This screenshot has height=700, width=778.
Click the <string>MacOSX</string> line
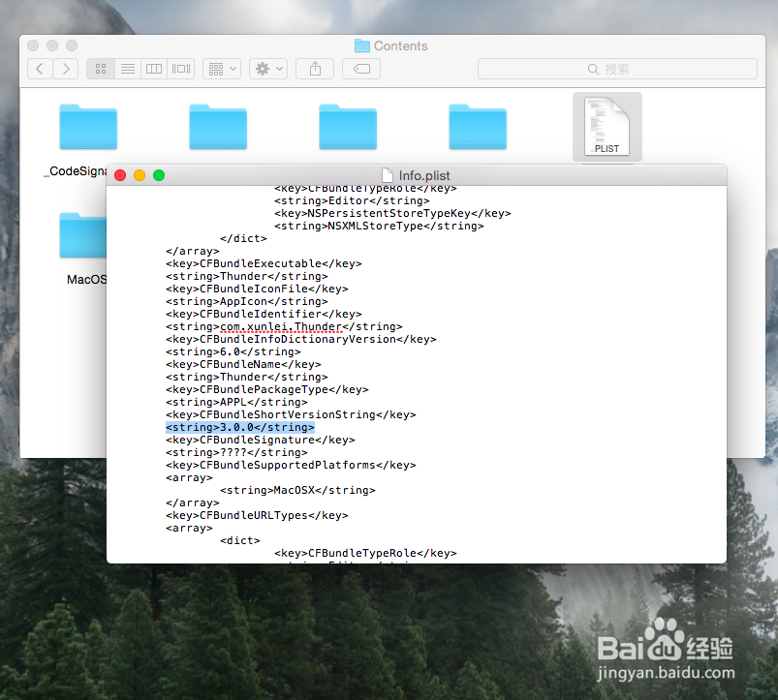[x=297, y=490]
